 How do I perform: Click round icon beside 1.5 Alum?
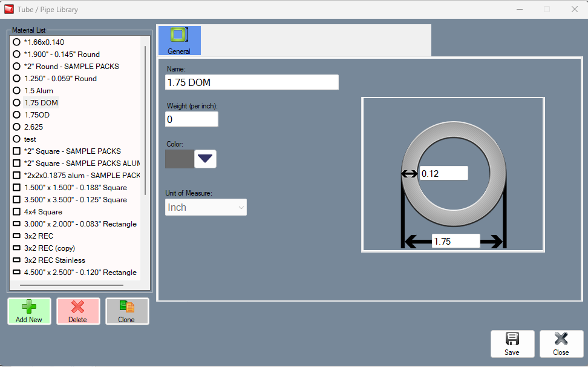coord(16,90)
